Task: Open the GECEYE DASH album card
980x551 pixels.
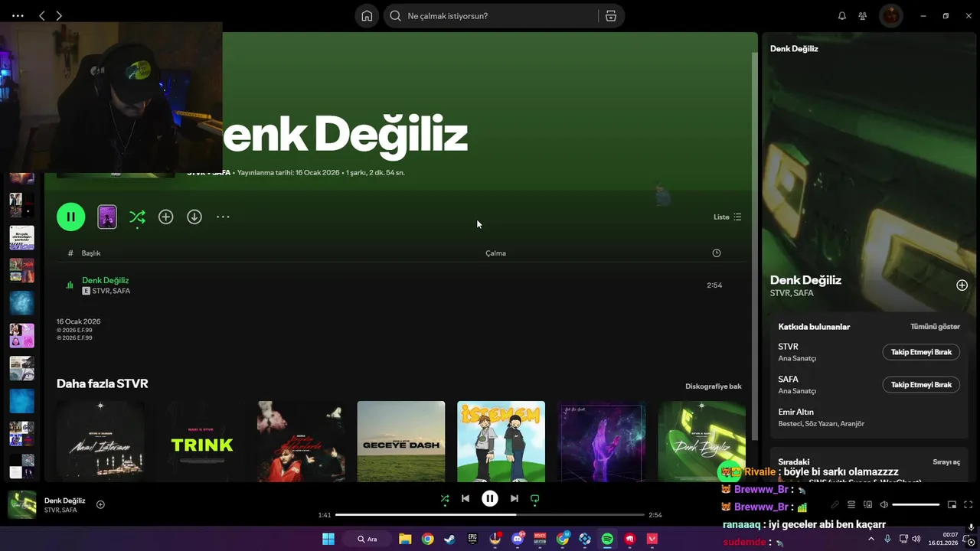Action: pyautogui.click(x=401, y=442)
